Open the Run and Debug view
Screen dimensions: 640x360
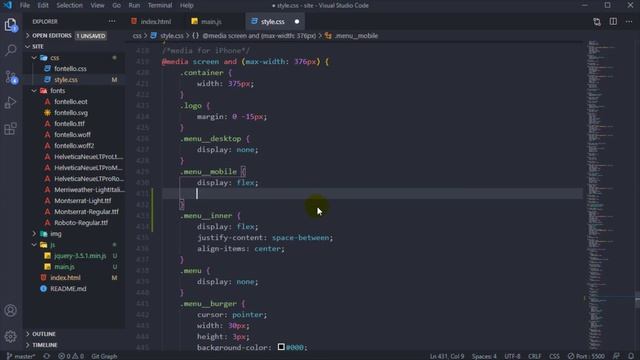point(11,102)
